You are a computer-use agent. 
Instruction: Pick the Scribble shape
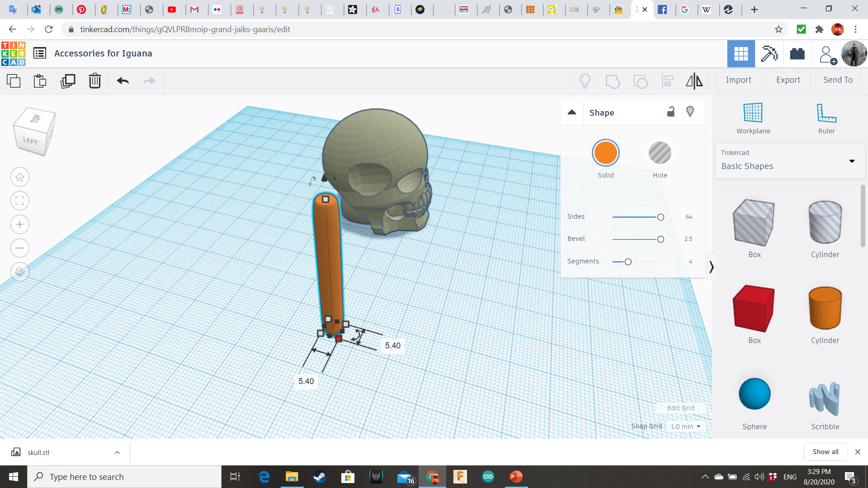(825, 399)
